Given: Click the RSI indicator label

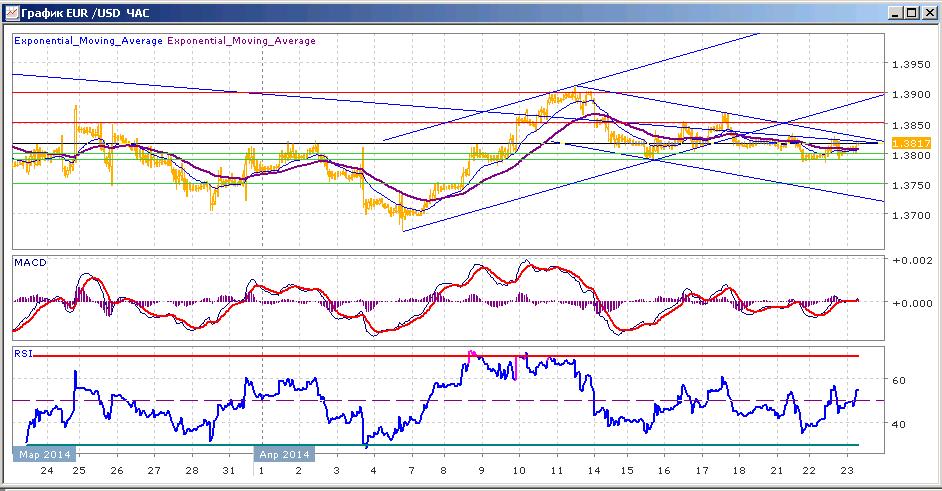Looking at the screenshot, I should pyautogui.click(x=23, y=353).
